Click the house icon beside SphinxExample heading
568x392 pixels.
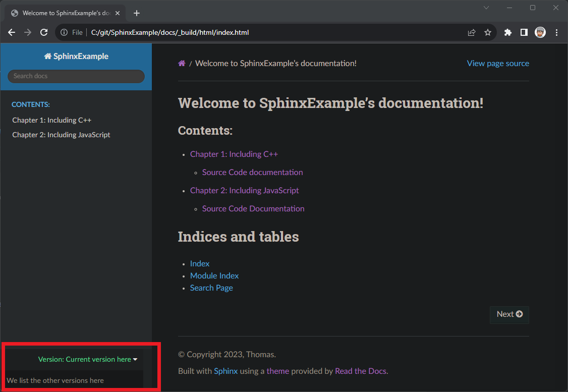click(48, 56)
